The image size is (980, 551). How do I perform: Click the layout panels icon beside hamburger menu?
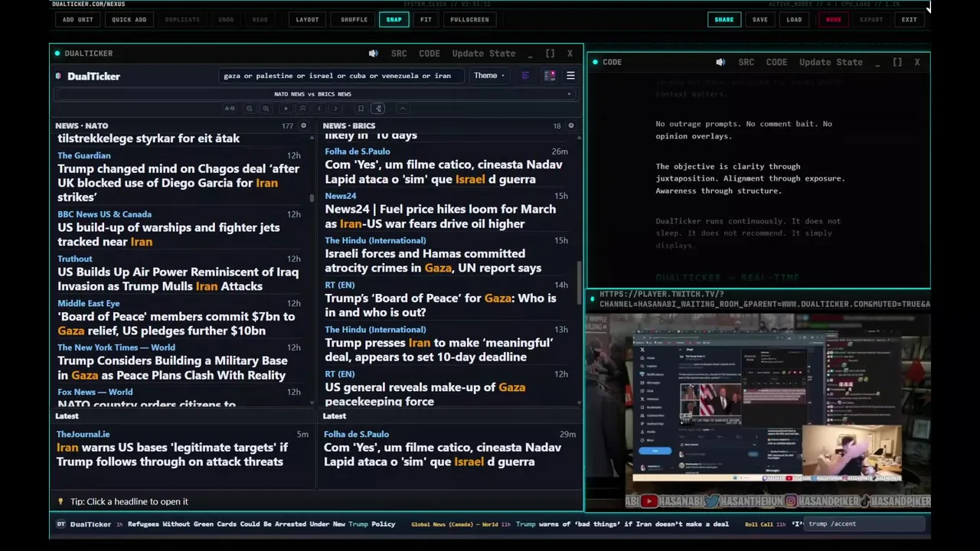[x=550, y=76]
